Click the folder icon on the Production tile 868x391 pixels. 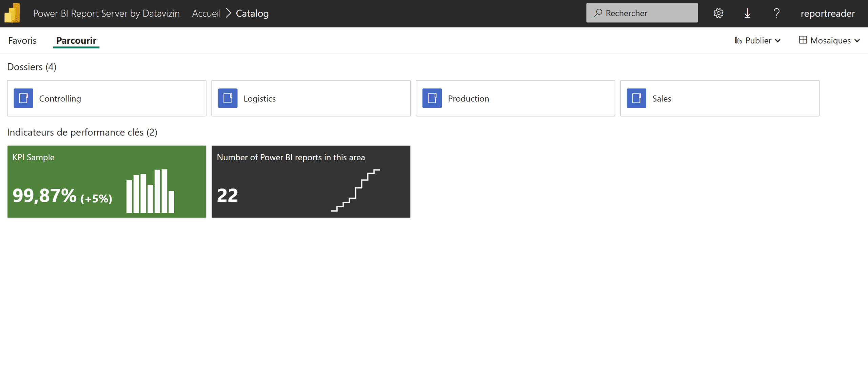coord(432,98)
